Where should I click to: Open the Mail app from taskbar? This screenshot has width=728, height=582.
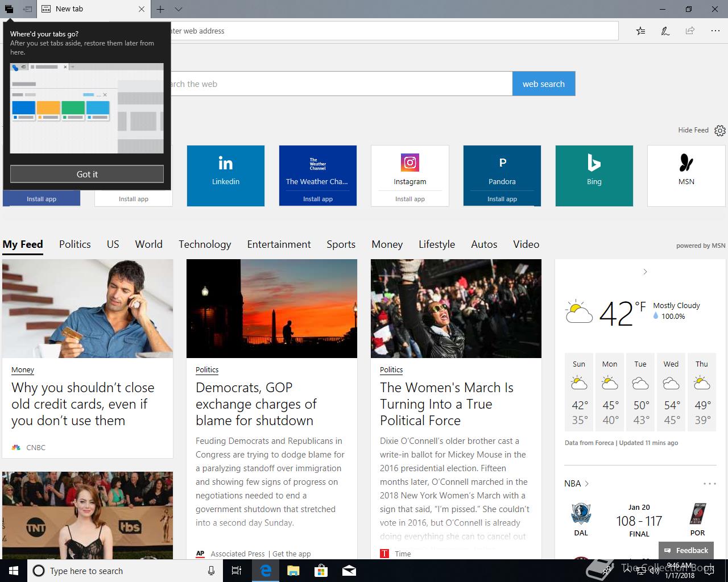[349, 571]
